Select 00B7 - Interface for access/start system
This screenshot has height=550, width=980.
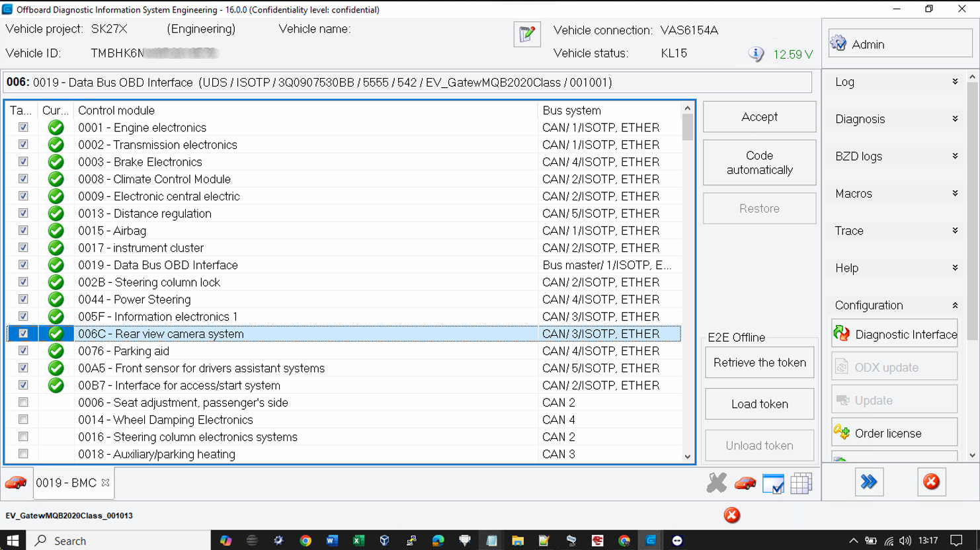pyautogui.click(x=344, y=385)
